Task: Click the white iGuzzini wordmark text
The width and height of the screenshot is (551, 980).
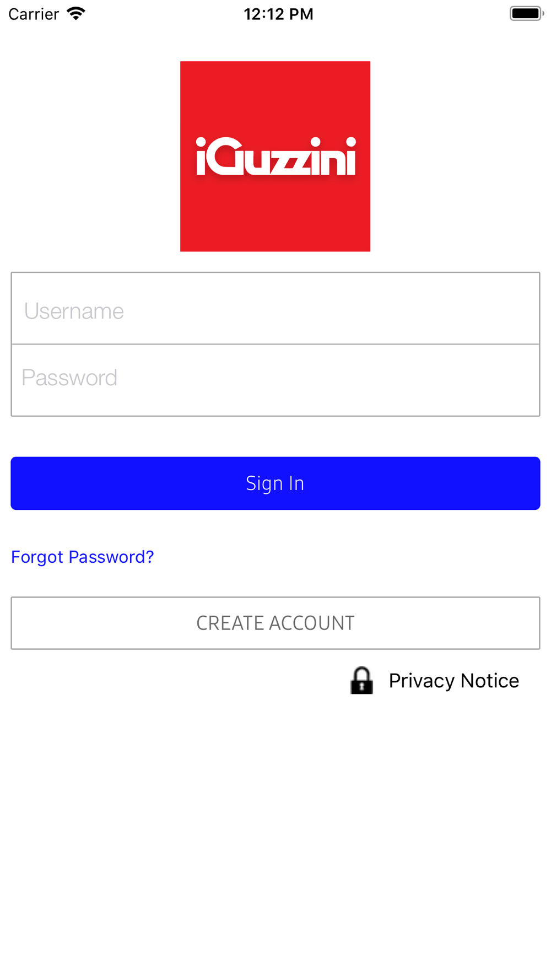Action: point(275,157)
